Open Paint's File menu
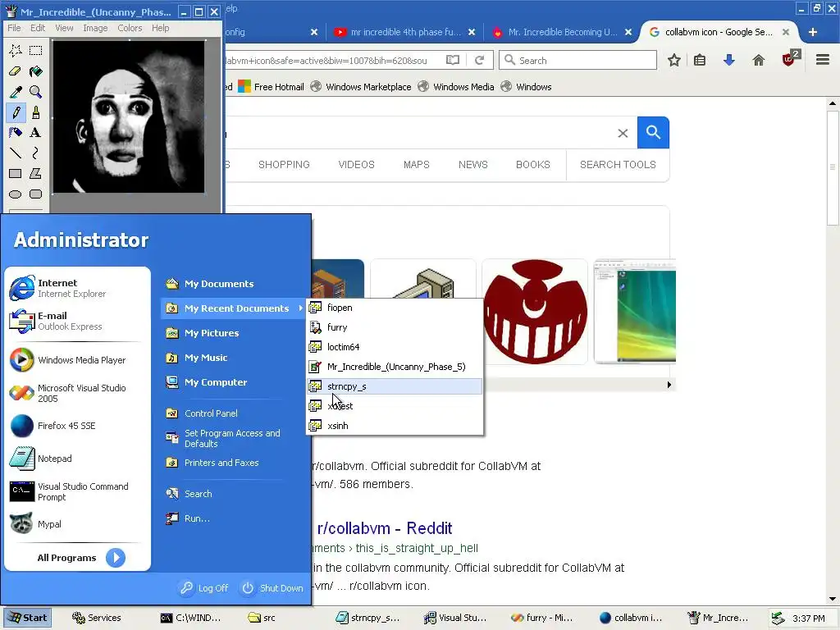The width and height of the screenshot is (840, 630). tap(15, 28)
